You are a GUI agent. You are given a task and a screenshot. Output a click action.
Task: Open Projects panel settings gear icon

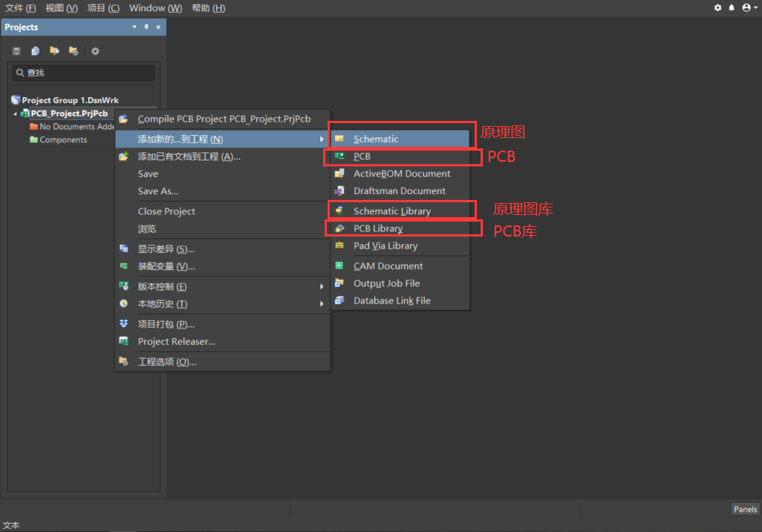(x=96, y=51)
